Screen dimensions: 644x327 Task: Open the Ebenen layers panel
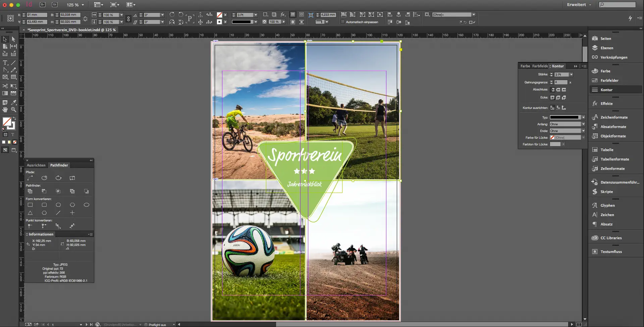pyautogui.click(x=606, y=48)
